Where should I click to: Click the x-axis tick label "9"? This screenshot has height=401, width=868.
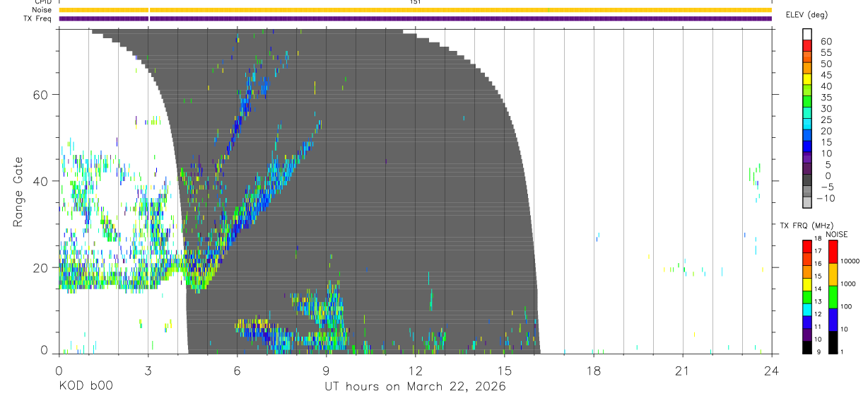point(326,371)
